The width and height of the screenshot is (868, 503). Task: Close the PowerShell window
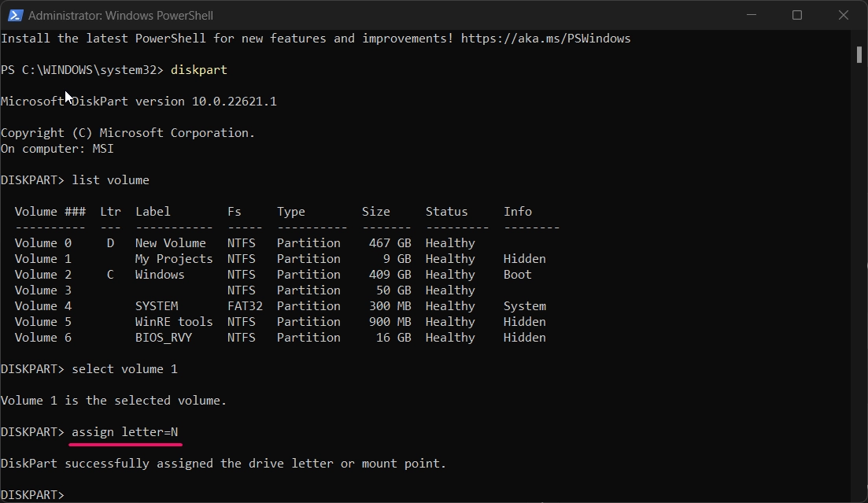click(843, 16)
